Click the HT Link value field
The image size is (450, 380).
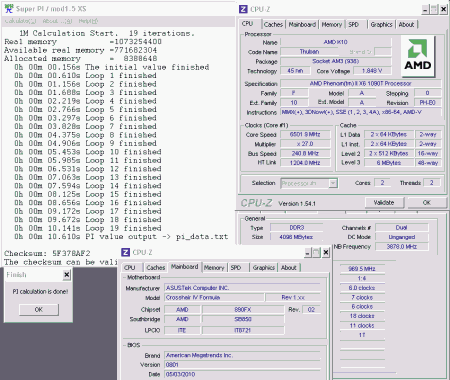[x=305, y=163]
